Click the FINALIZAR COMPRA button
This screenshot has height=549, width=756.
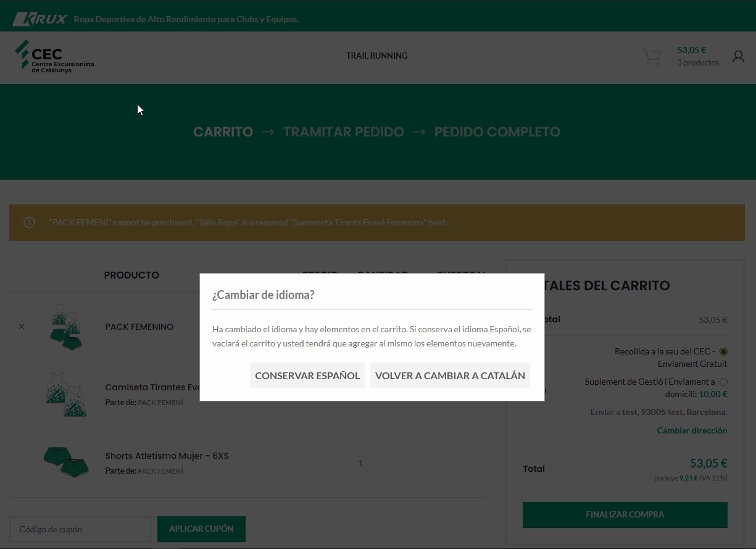point(625,514)
